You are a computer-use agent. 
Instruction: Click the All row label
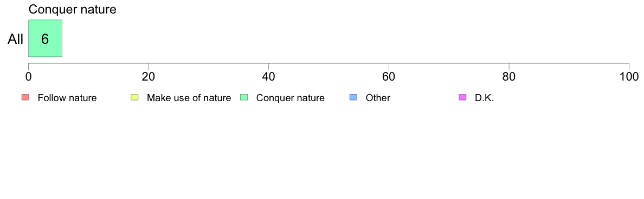[x=16, y=39]
